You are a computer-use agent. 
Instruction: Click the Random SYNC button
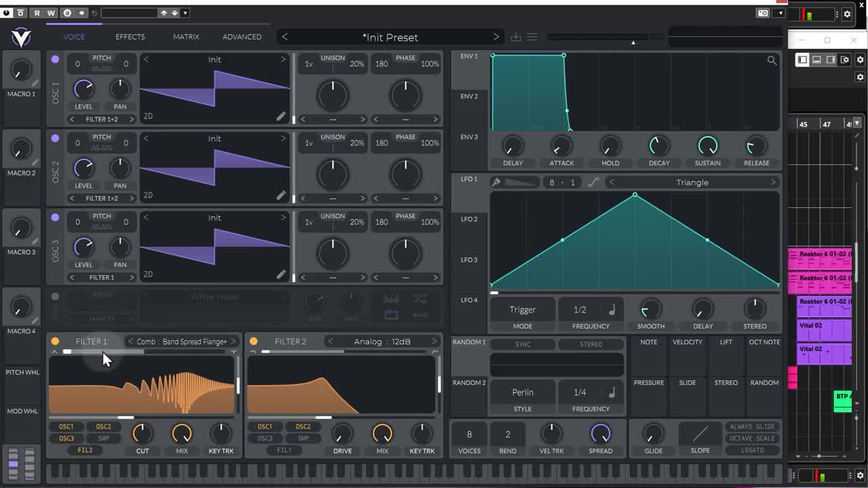pyautogui.click(x=523, y=344)
